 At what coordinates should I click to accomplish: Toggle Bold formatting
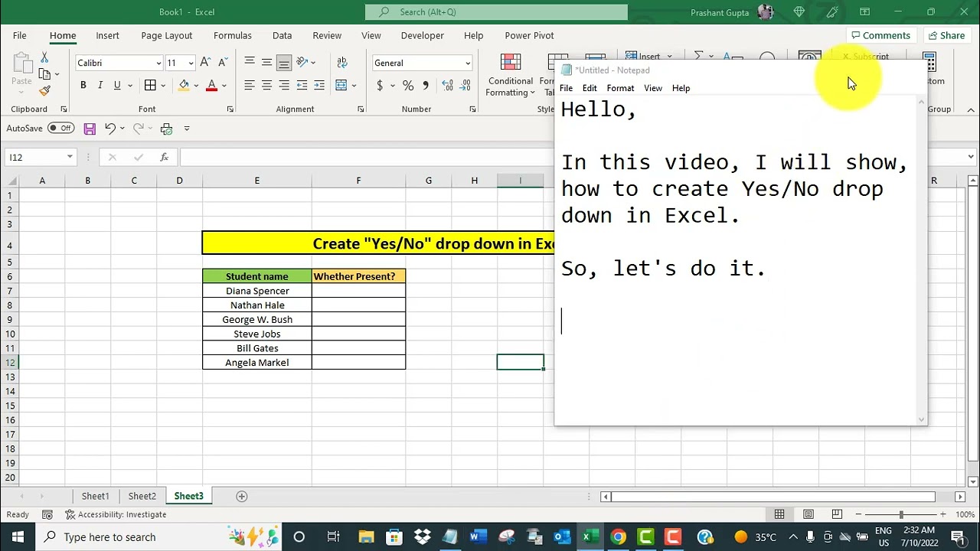83,85
